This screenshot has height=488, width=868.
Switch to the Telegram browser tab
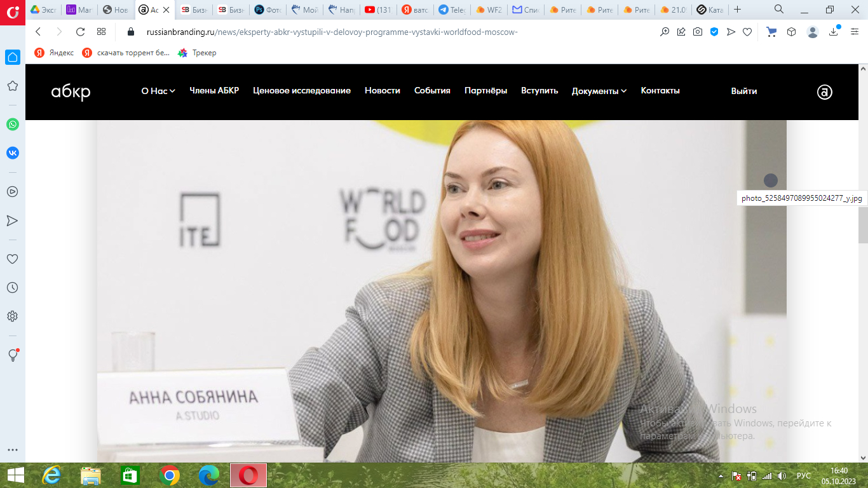[x=452, y=10]
